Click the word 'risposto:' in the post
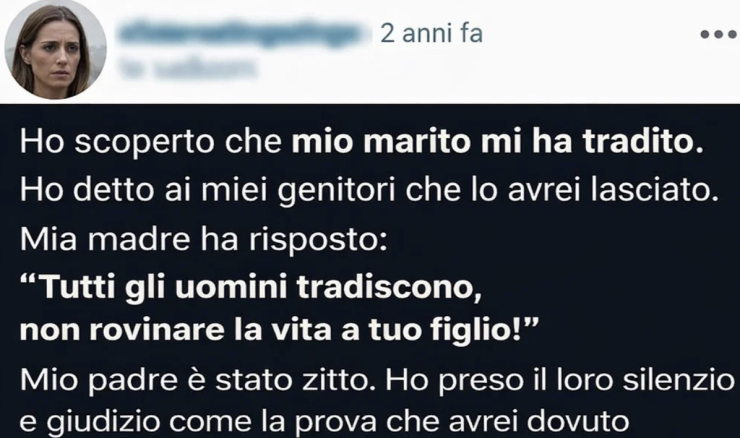 (318, 240)
